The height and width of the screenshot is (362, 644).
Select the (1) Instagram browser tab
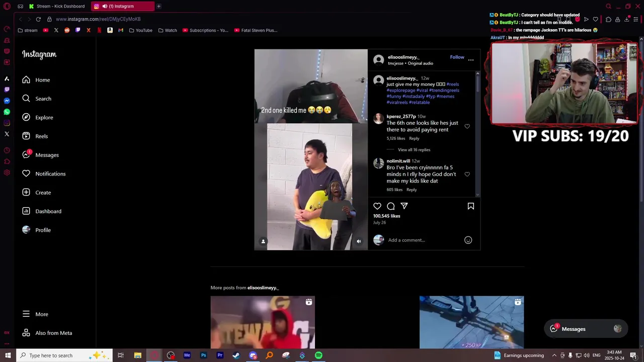[x=123, y=6]
